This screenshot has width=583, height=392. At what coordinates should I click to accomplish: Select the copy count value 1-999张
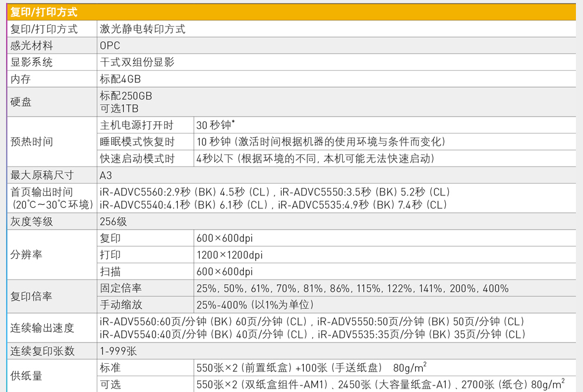pyautogui.click(x=118, y=351)
